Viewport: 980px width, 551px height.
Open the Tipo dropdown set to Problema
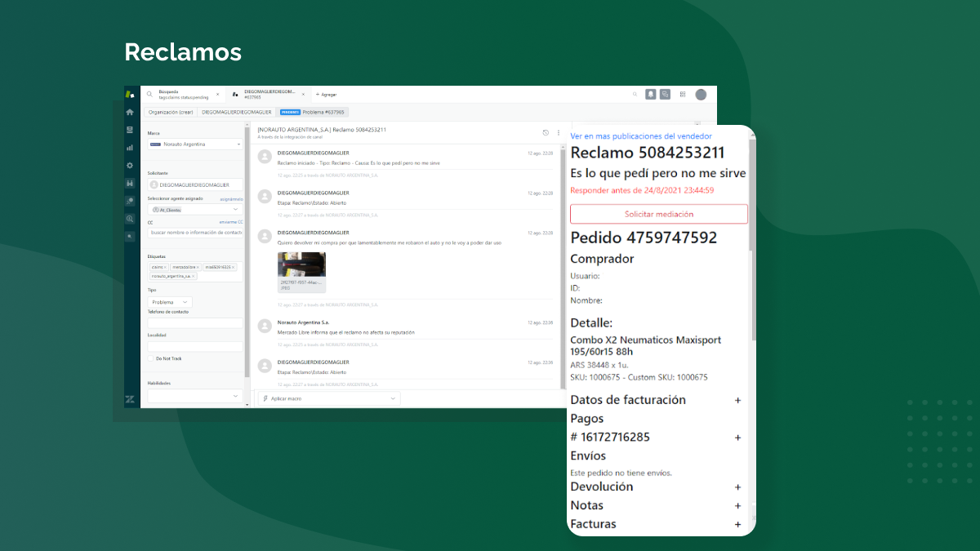tap(170, 302)
